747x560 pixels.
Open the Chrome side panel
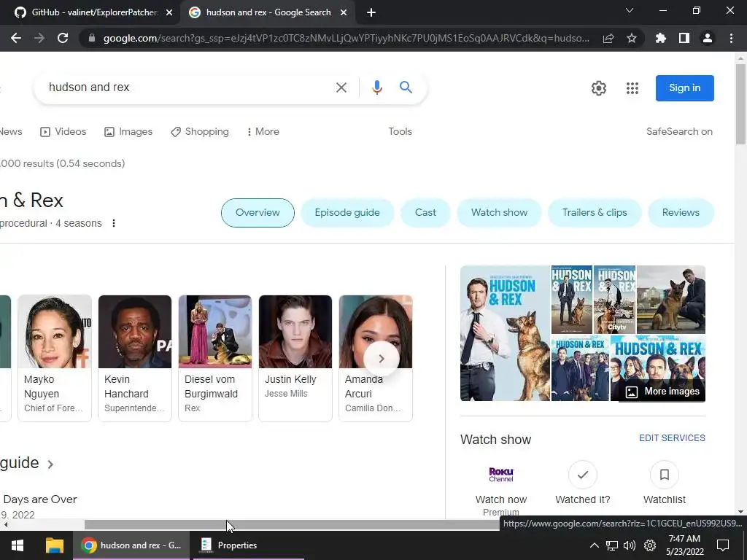coord(684,38)
